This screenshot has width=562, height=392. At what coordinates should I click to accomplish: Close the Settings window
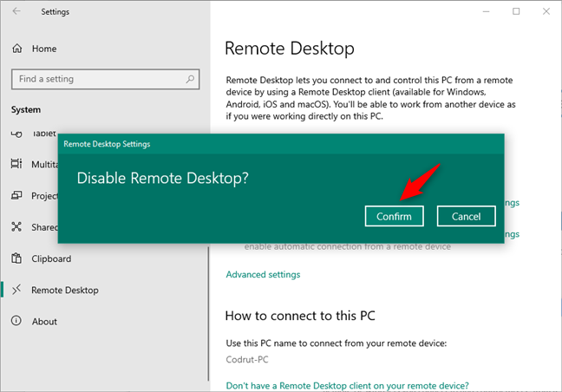click(546, 11)
